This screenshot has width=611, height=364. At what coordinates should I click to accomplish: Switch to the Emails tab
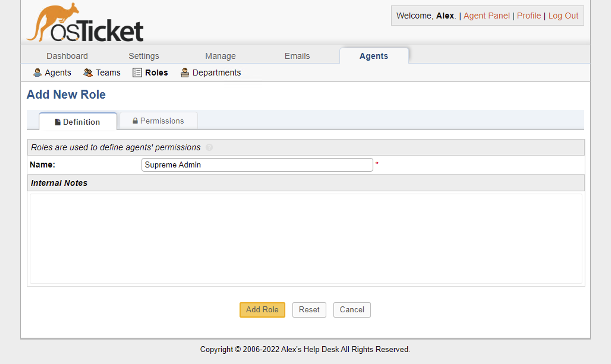click(297, 56)
